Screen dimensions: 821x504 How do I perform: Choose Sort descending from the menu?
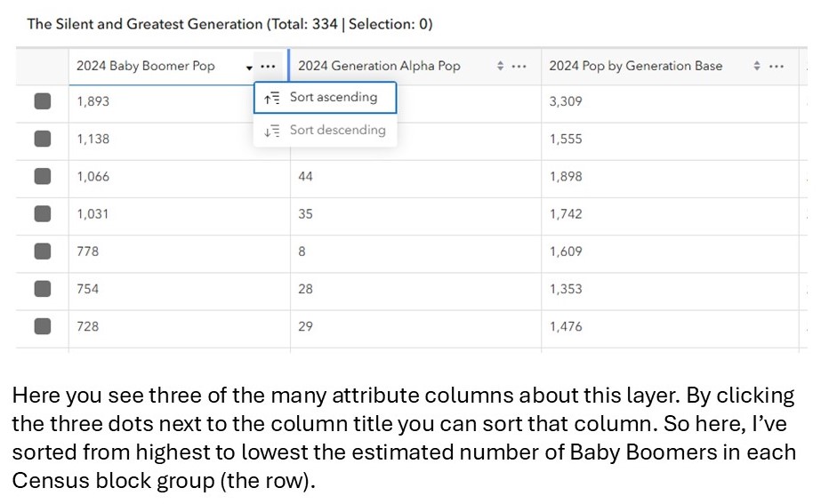(325, 131)
